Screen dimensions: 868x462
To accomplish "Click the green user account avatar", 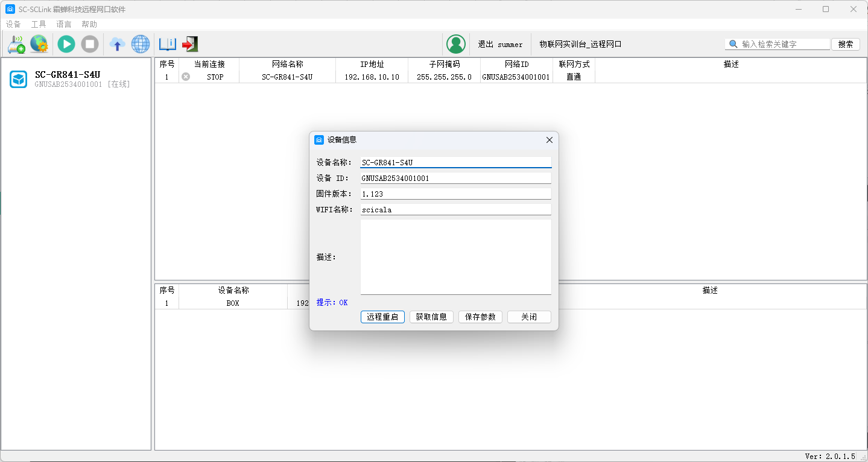I will point(456,44).
